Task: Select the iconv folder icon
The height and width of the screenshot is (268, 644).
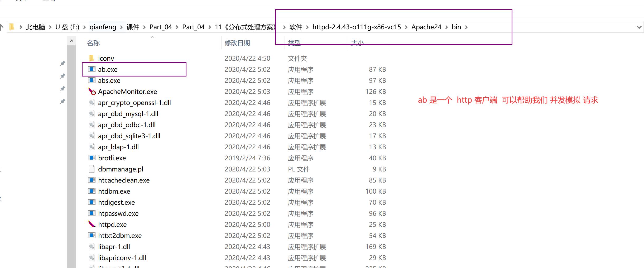Action: pyautogui.click(x=91, y=58)
